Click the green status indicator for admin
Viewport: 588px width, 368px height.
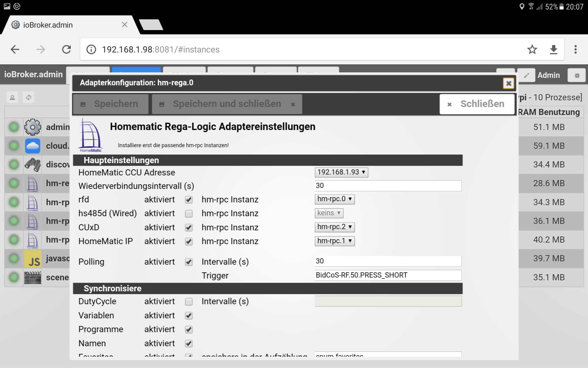[14, 127]
